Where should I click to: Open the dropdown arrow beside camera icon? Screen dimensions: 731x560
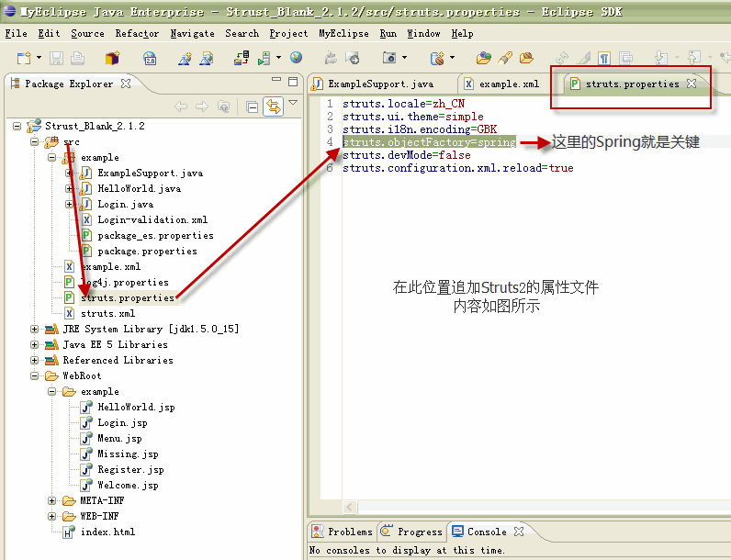coord(404,58)
